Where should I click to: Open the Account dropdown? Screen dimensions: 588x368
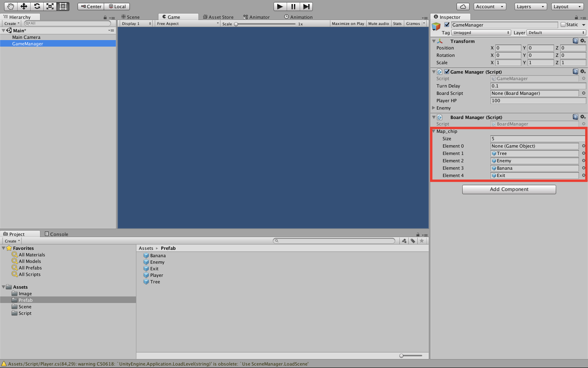(x=490, y=7)
